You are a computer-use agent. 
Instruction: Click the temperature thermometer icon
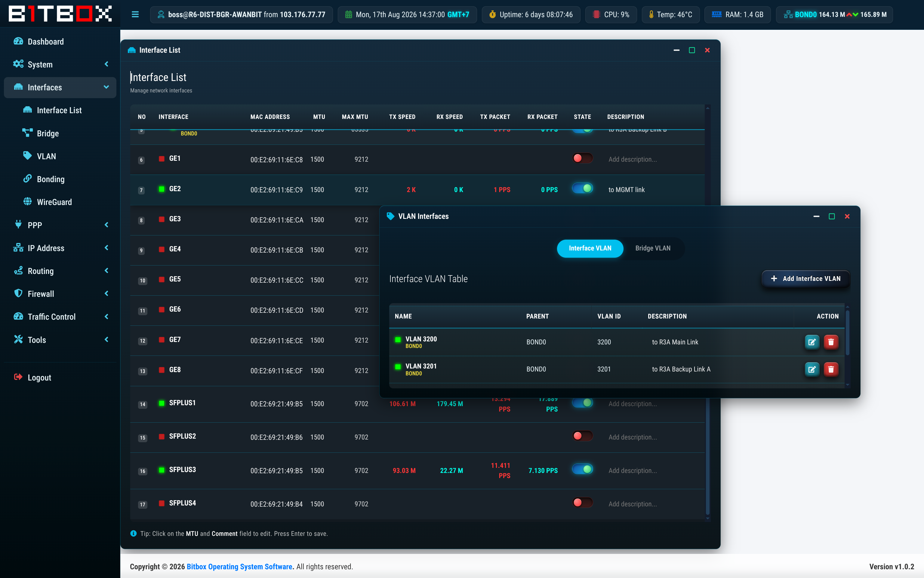pyautogui.click(x=651, y=14)
